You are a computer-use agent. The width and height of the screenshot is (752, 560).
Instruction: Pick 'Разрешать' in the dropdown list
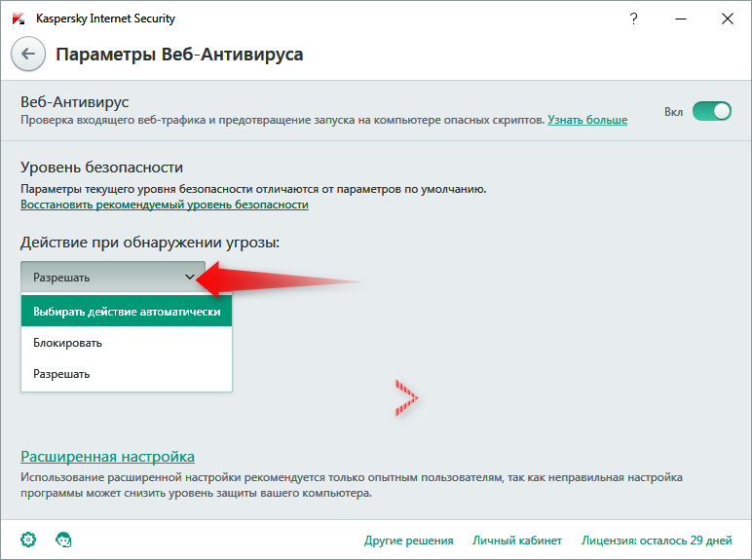click(127, 374)
